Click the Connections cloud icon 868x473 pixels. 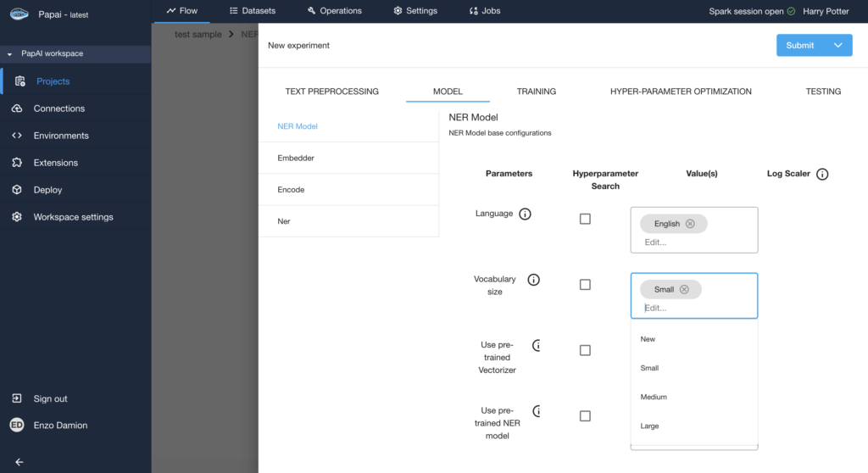pyautogui.click(x=17, y=109)
